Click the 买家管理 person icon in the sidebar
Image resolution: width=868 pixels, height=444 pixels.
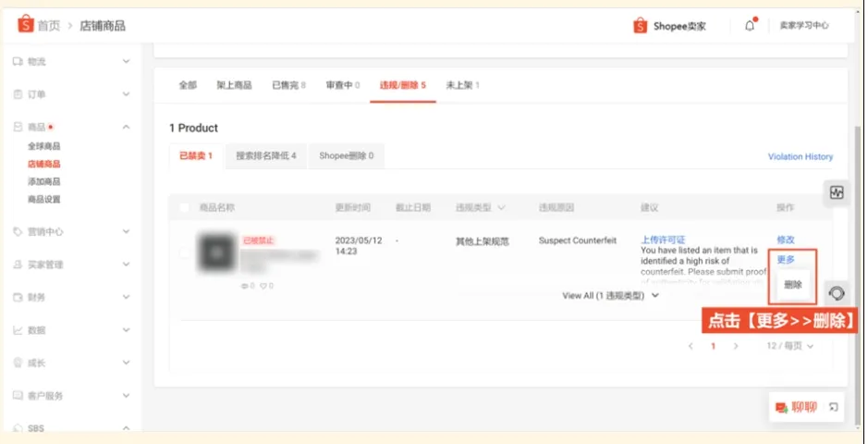coord(18,265)
